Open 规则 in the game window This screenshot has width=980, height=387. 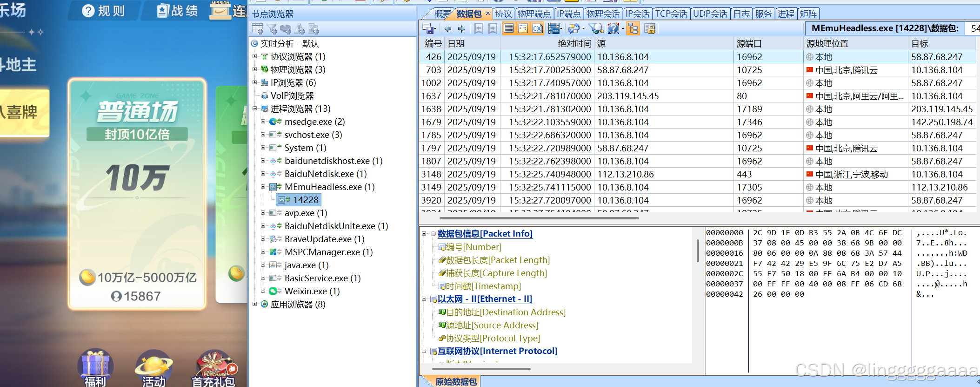point(104,11)
